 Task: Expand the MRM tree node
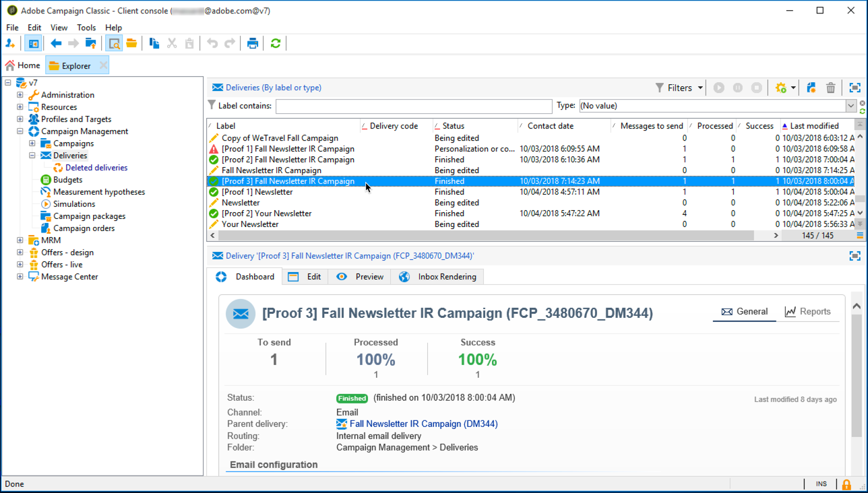click(20, 240)
